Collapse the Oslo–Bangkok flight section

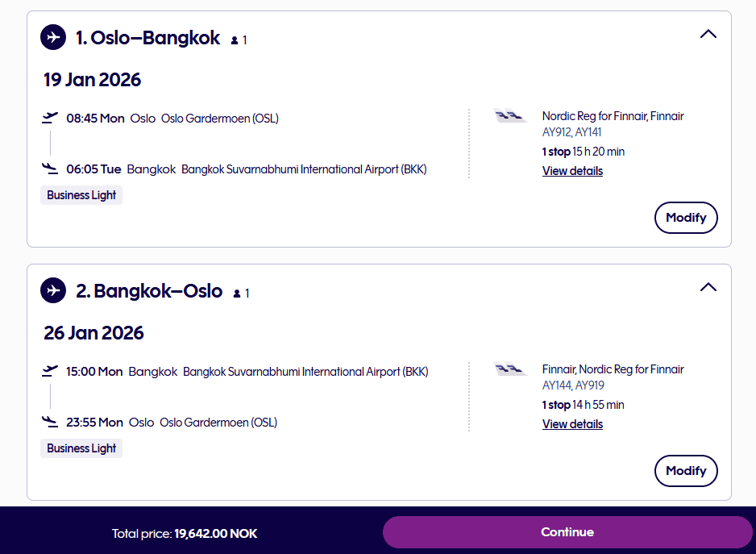(x=708, y=34)
